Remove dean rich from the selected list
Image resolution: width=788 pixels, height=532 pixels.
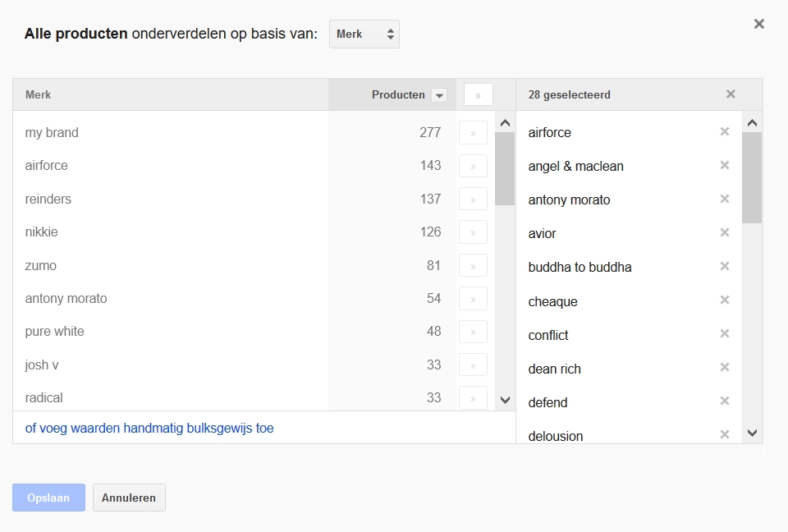724,368
